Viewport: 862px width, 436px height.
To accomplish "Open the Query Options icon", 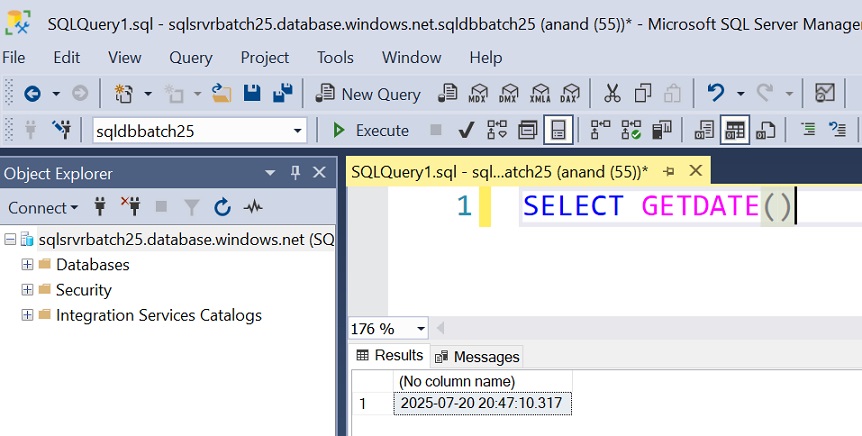I will [x=528, y=130].
